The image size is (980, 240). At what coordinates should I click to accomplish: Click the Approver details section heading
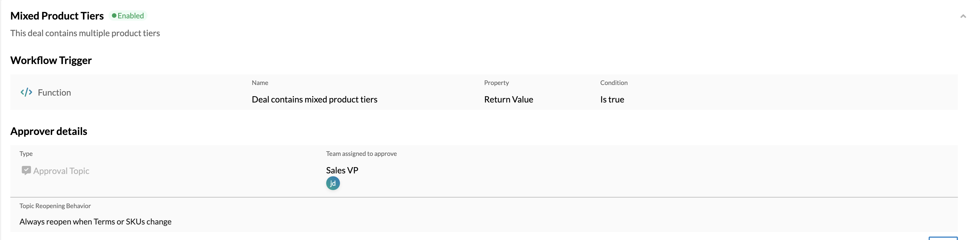point(49,131)
